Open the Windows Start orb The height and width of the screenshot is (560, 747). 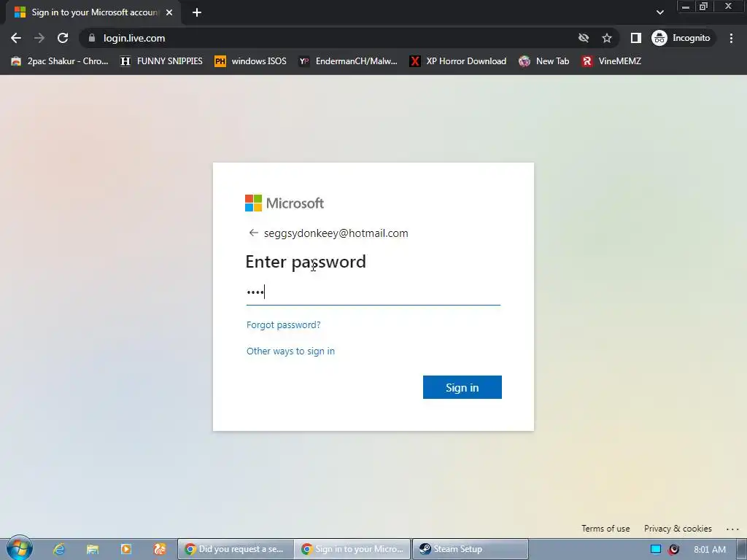click(20, 548)
